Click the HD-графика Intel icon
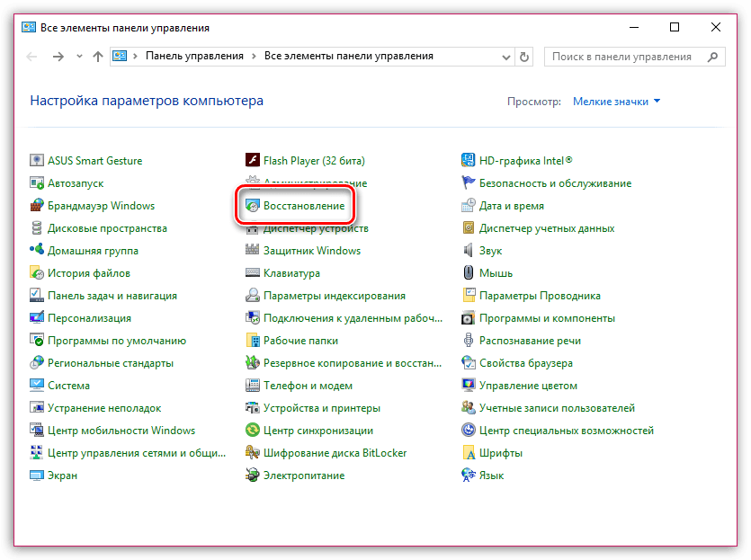The image size is (751, 560). (x=469, y=161)
